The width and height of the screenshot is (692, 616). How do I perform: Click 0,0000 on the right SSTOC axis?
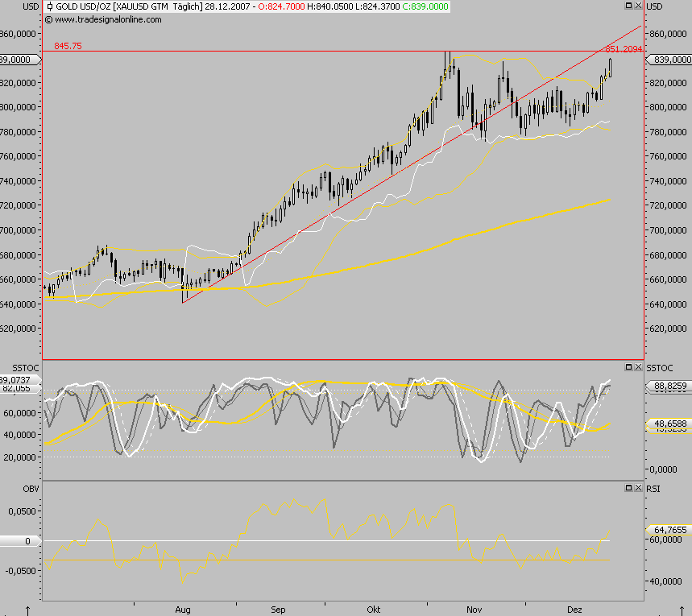click(663, 469)
